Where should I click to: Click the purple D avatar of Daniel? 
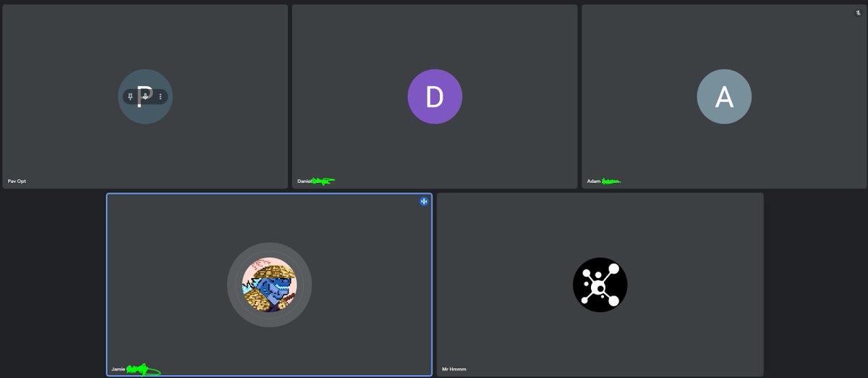pyautogui.click(x=435, y=96)
